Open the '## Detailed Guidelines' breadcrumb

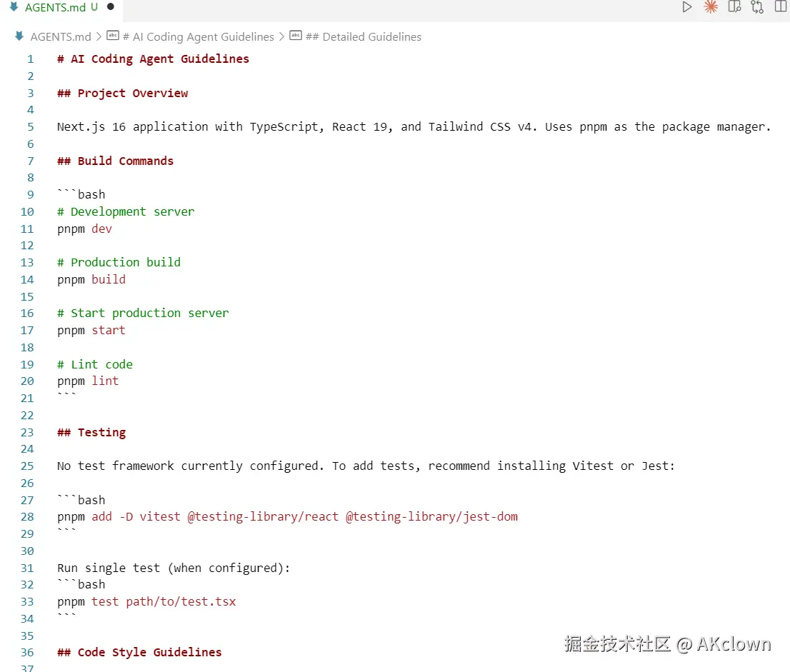point(364,36)
